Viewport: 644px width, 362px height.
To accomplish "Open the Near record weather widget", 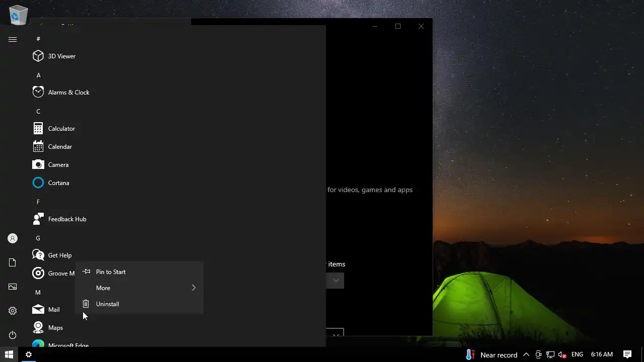I will pos(491,354).
